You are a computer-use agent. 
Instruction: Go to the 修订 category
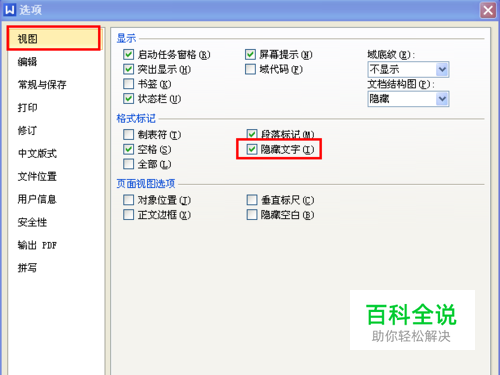pyautogui.click(x=27, y=130)
